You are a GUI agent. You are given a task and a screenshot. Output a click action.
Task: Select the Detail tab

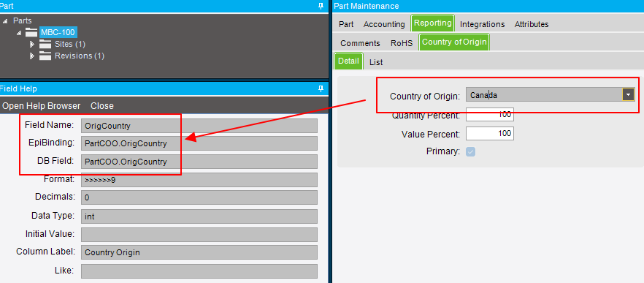(348, 61)
